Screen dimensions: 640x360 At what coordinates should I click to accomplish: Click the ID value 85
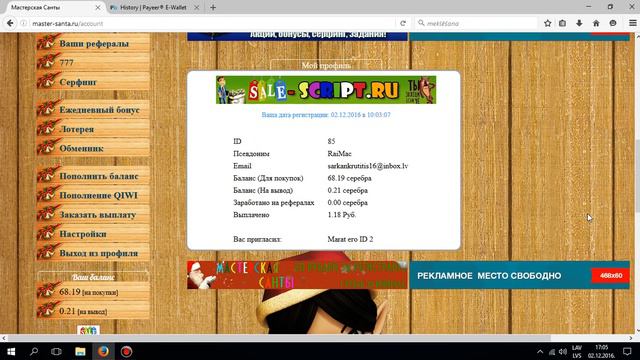[x=331, y=141]
